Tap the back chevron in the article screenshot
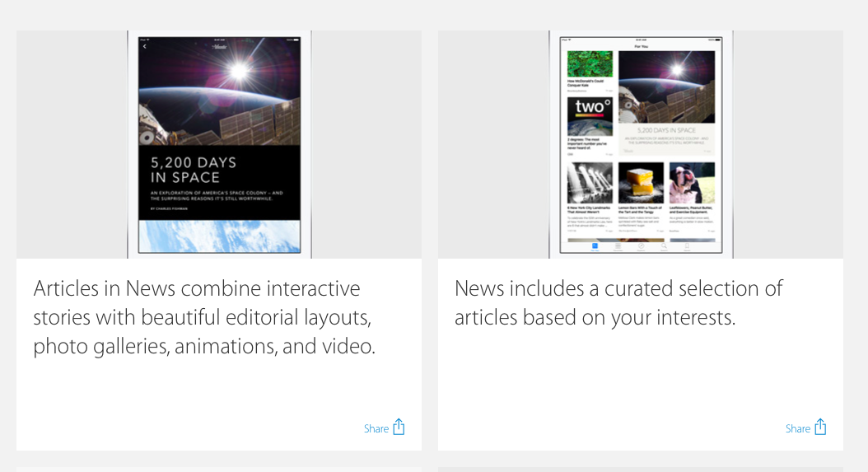Image resolution: width=868 pixels, height=472 pixels. (145, 47)
